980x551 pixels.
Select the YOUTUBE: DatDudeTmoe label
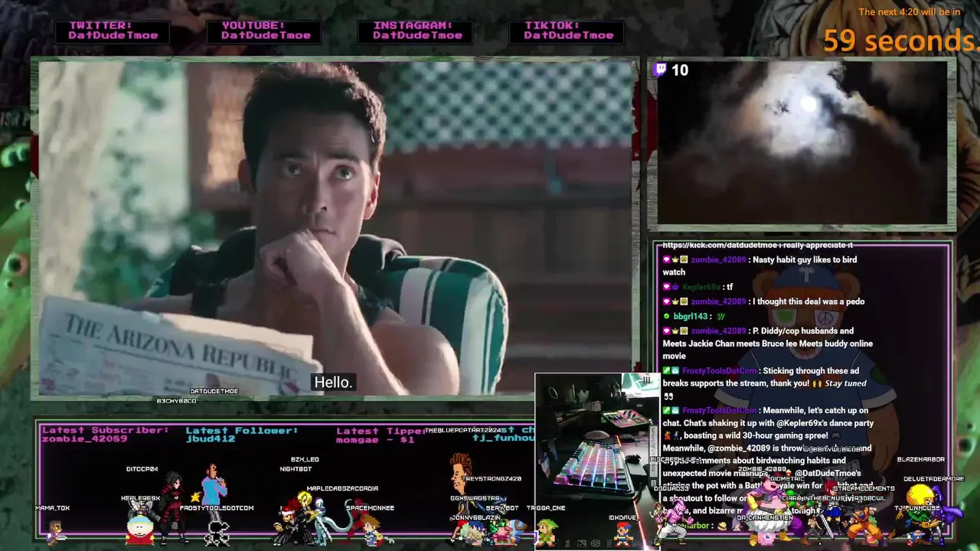(x=264, y=31)
